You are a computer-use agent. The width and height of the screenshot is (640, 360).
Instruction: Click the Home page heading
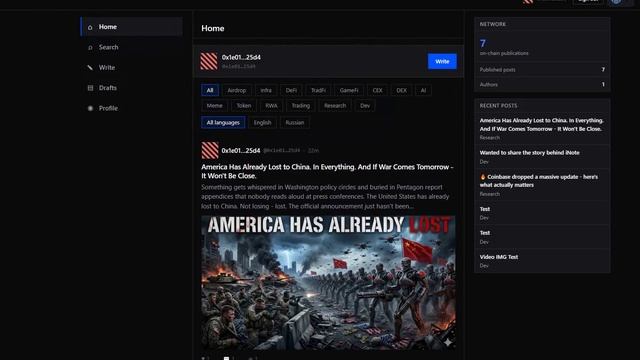pyautogui.click(x=213, y=28)
